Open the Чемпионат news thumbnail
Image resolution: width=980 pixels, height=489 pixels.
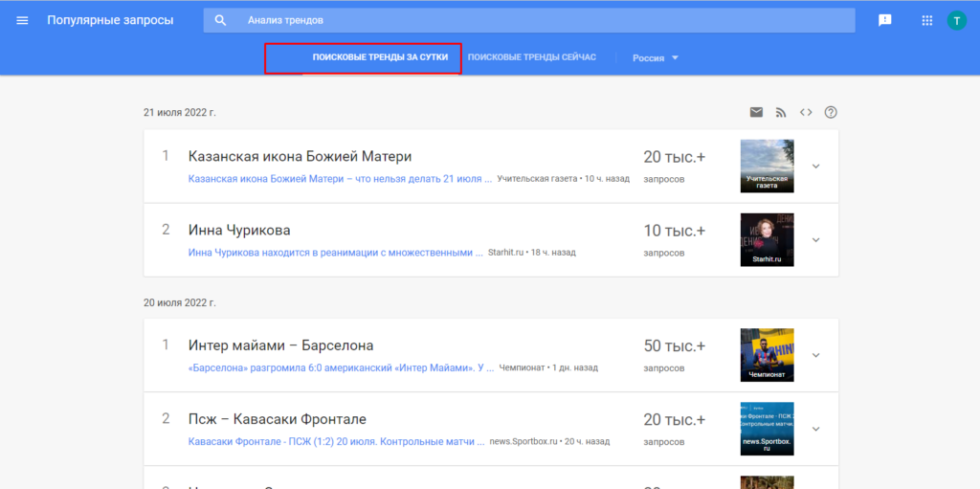pyautogui.click(x=767, y=355)
